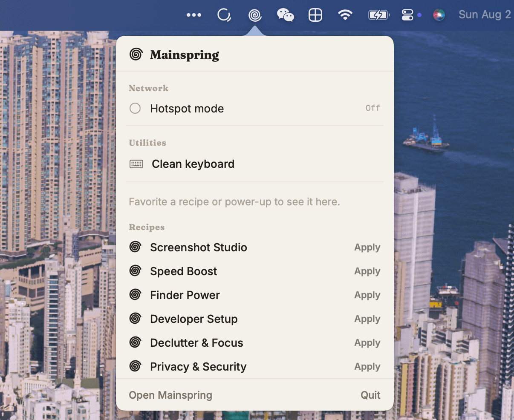Image resolution: width=514 pixels, height=420 pixels.
Task: Apply the Developer Setup recipe
Action: coord(367,319)
